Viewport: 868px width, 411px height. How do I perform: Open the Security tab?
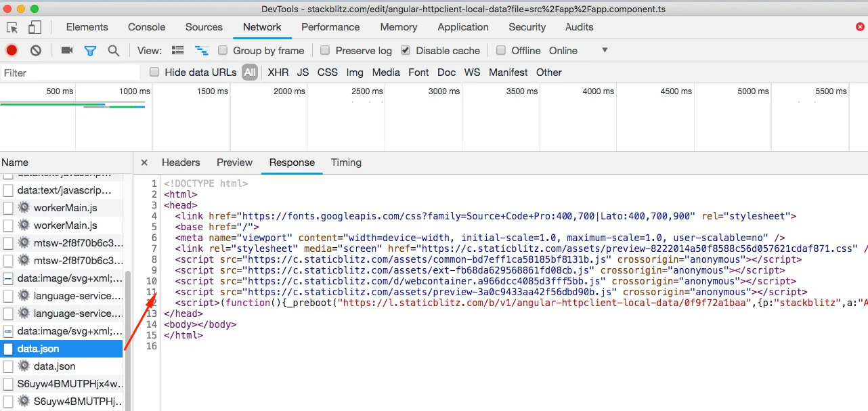pos(527,27)
